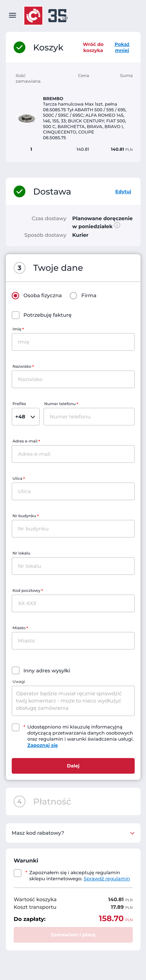Open the hamburger menu

pos(12,15)
